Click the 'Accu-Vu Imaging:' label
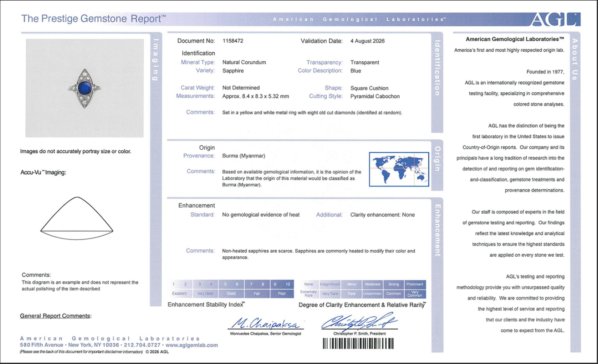 tap(43, 172)
